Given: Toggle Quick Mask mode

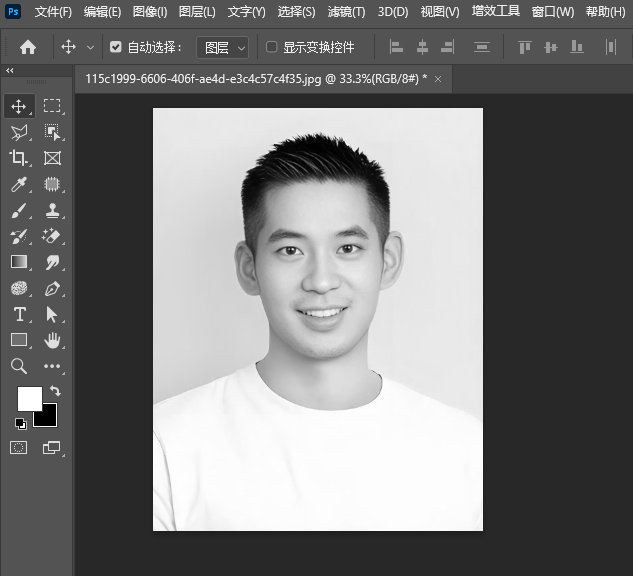Looking at the screenshot, I should point(19,447).
